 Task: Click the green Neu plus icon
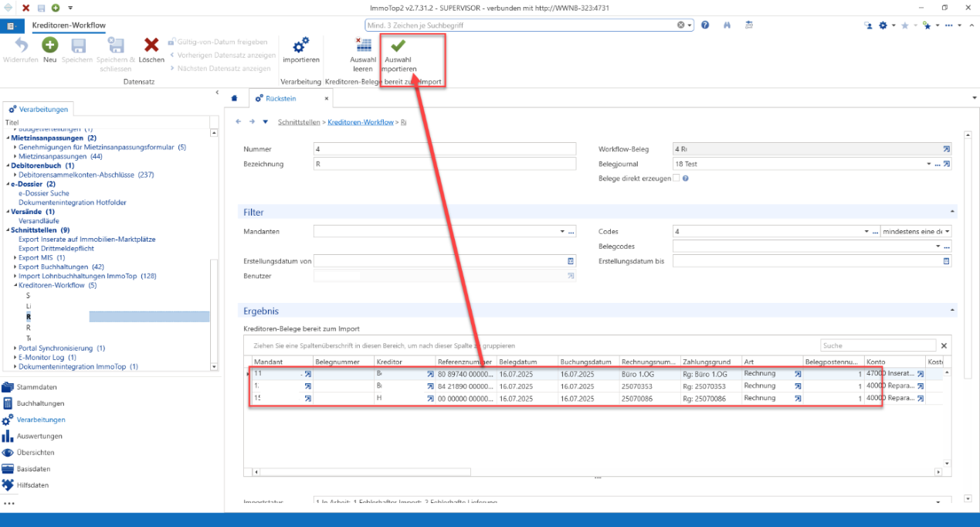(x=50, y=45)
